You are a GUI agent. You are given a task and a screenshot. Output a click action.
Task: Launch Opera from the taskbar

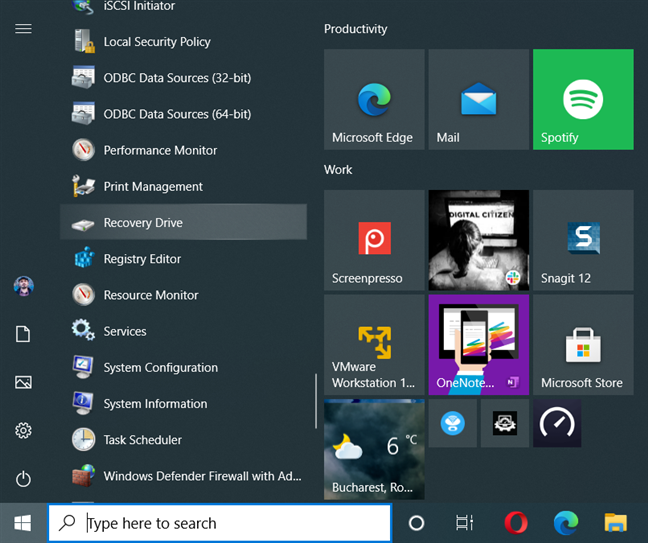click(516, 523)
